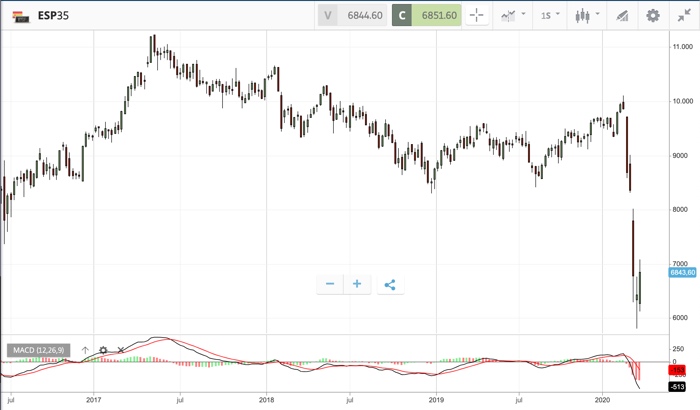Move the MACD panel up with the arrow

pos(85,350)
